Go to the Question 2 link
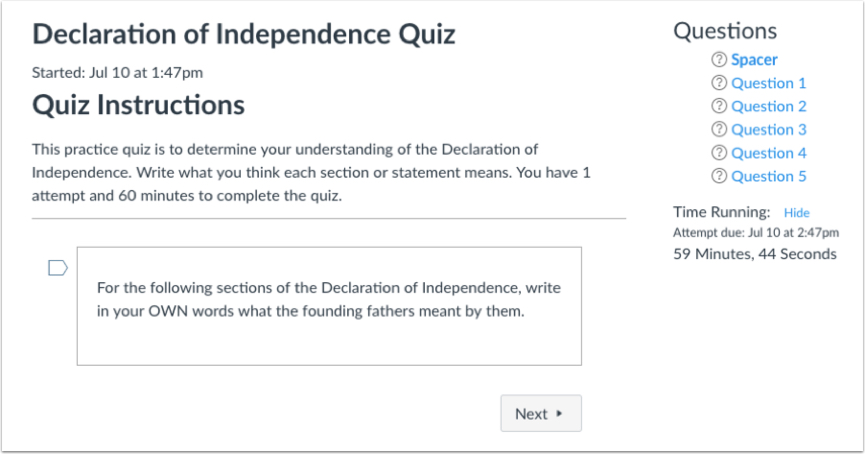The width and height of the screenshot is (865, 454). [x=768, y=106]
